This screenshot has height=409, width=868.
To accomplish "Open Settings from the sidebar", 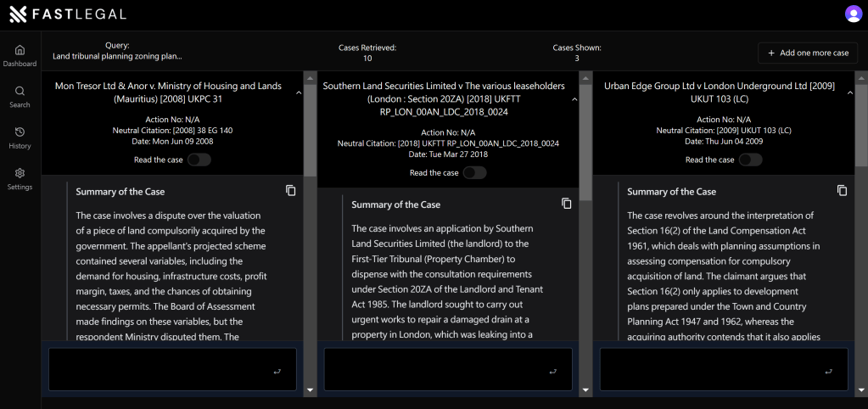I will (20, 178).
